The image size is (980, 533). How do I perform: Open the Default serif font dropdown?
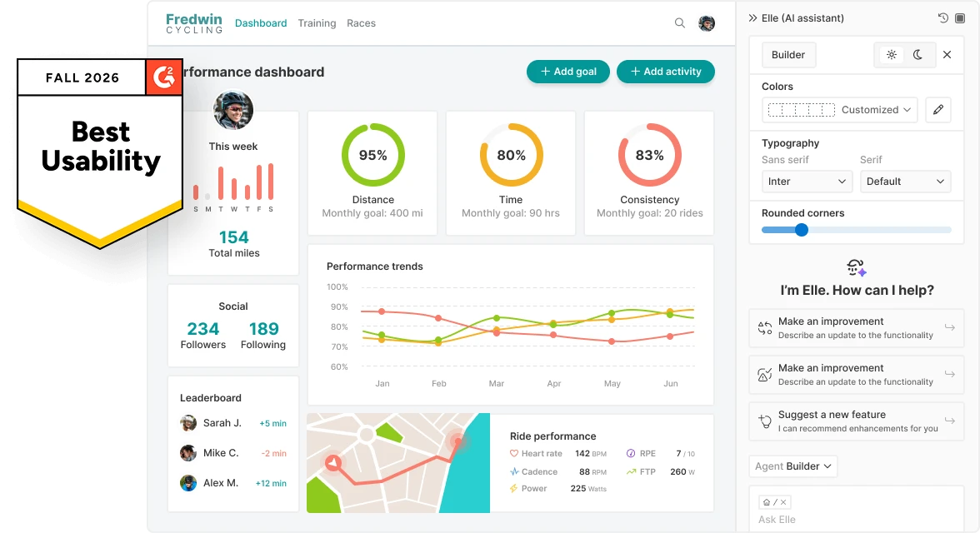click(x=905, y=182)
